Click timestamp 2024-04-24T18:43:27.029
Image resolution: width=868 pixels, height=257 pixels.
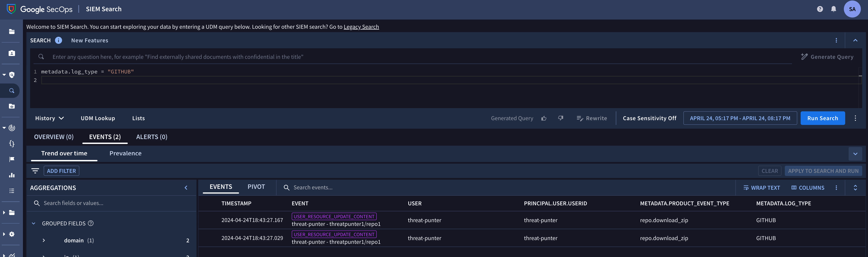pos(252,238)
